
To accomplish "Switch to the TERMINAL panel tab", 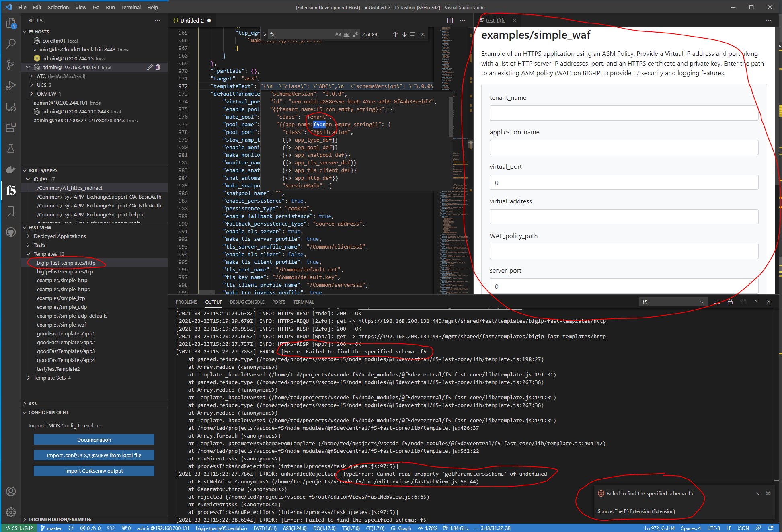I will coord(303,302).
